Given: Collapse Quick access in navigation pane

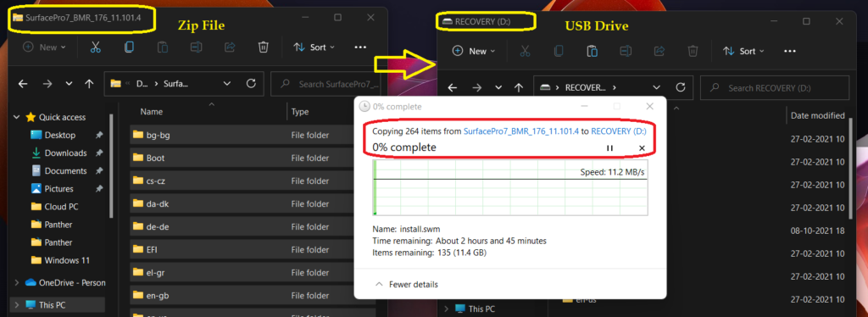Looking at the screenshot, I should [x=17, y=117].
